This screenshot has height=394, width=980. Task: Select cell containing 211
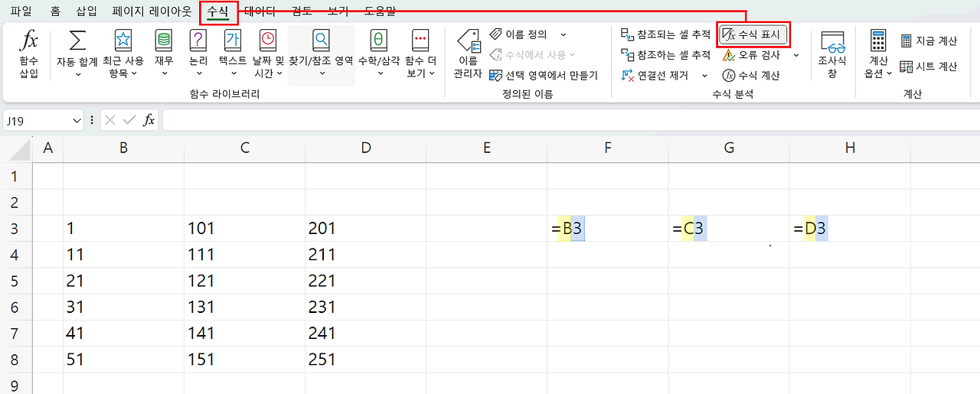[365, 255]
